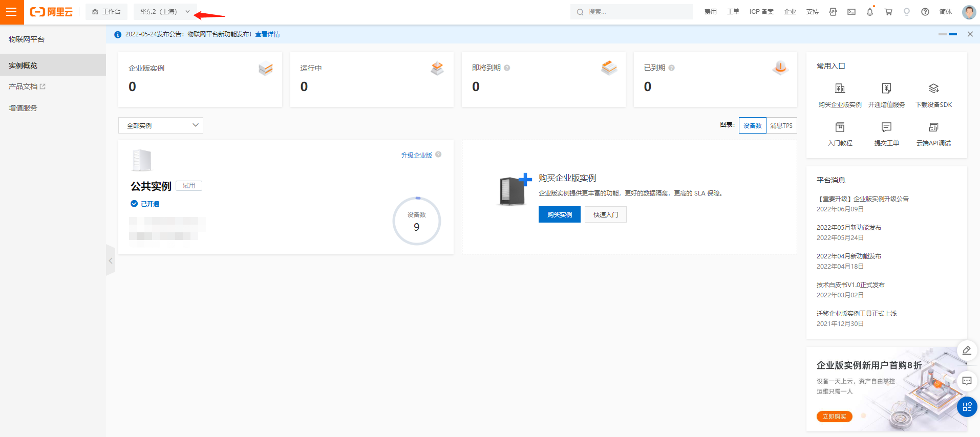Select 增值服务 in the sidebar
The height and width of the screenshot is (437, 980).
tap(23, 108)
